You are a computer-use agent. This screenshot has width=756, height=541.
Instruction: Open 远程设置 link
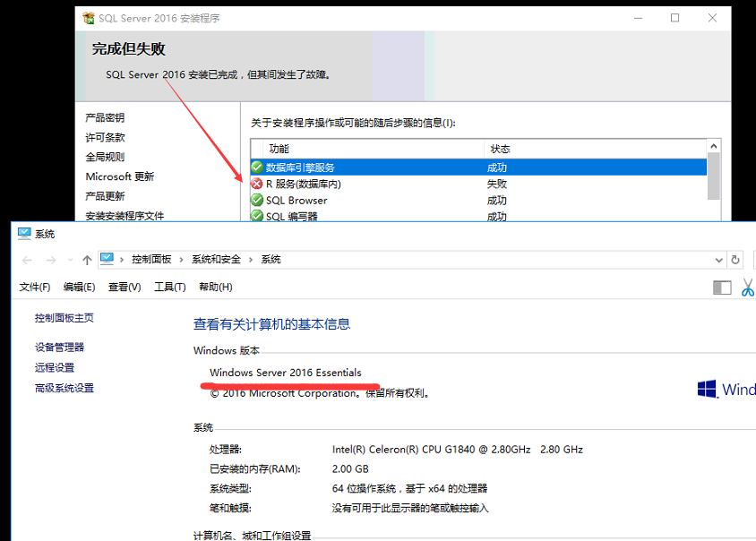pyautogui.click(x=55, y=367)
